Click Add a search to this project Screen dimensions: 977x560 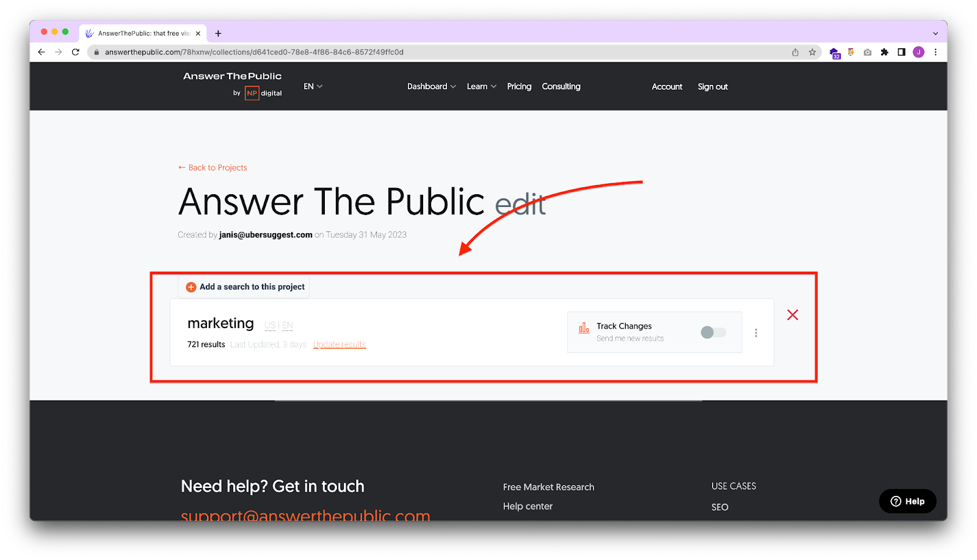tap(244, 287)
